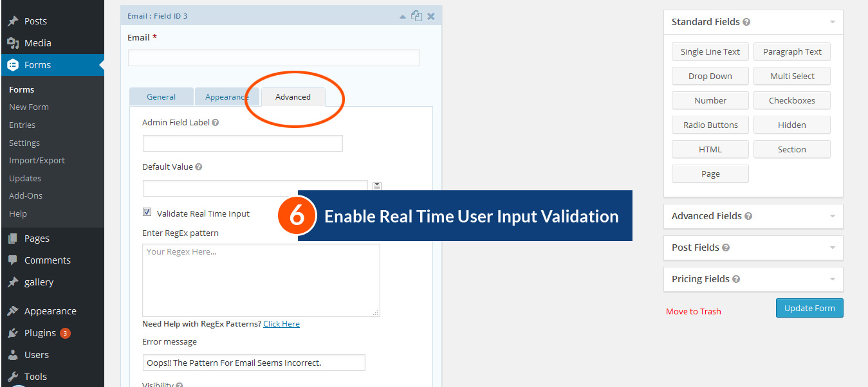Add a Drop Down field
The height and width of the screenshot is (387, 868).
click(x=710, y=76)
